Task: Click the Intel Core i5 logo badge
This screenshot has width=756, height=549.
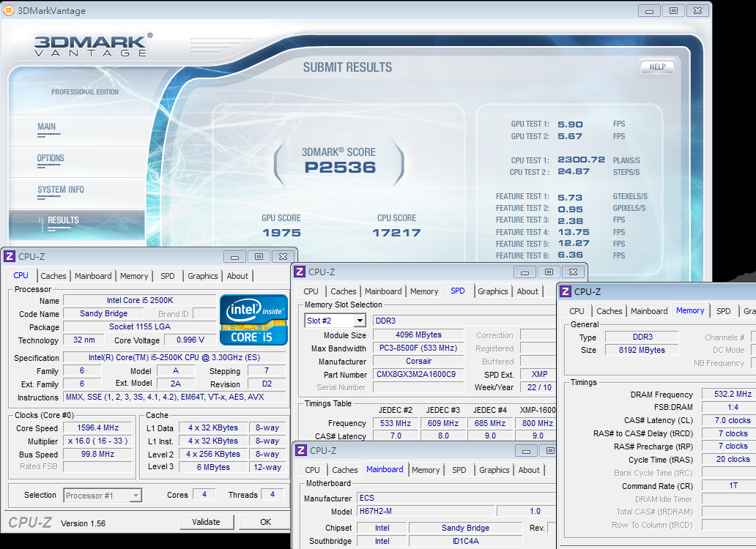Action: coord(254,320)
